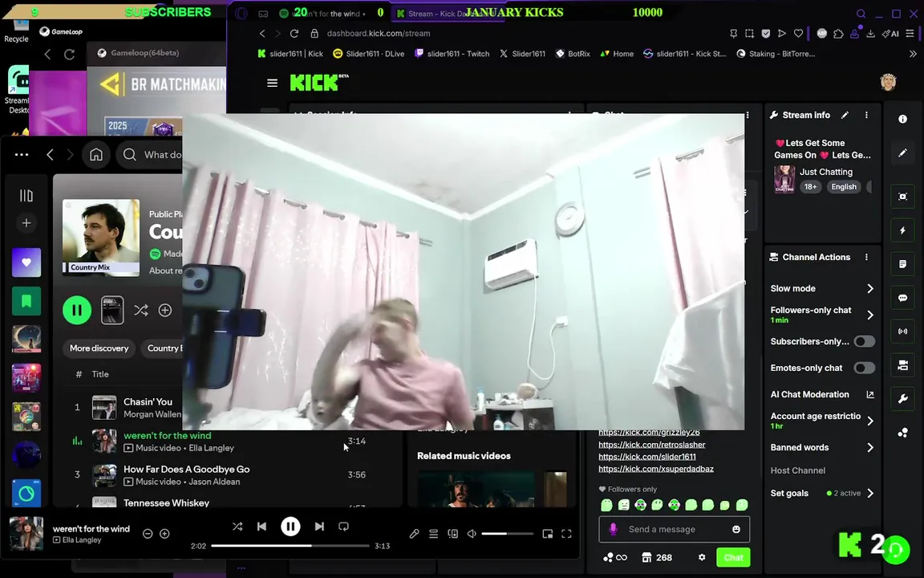Viewport: 924px width, 578px height.
Task: Open mini player icon in Spotify
Action: [548, 534]
